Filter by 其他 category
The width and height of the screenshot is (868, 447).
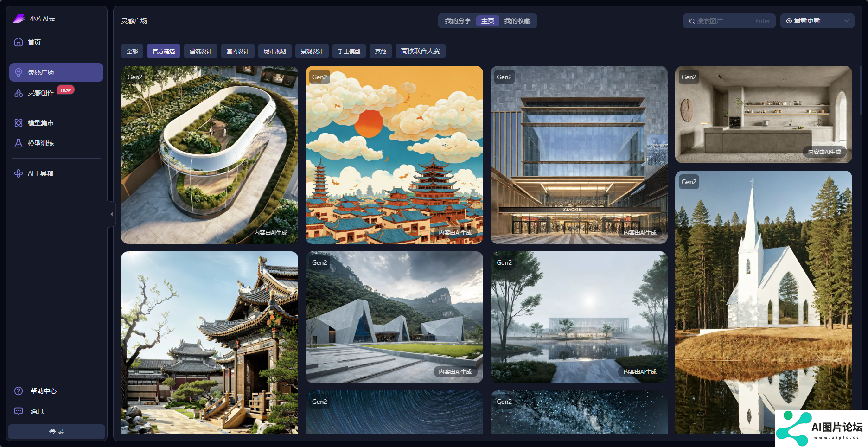pyautogui.click(x=381, y=51)
